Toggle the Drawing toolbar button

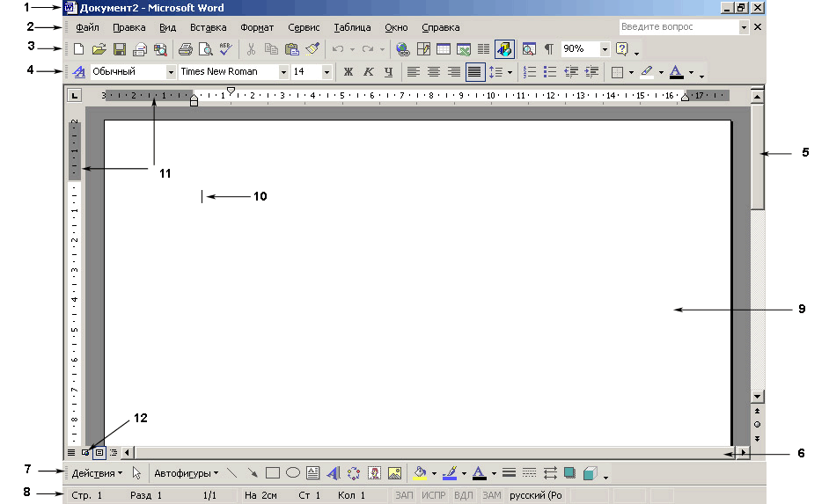pos(505,49)
